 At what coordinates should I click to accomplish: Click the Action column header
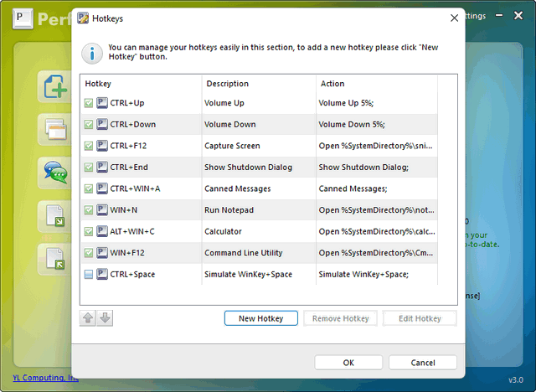(377, 84)
